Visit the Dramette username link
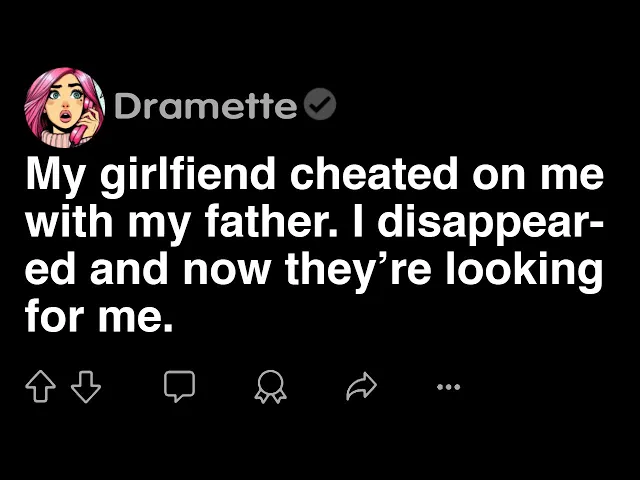 pyautogui.click(x=206, y=107)
